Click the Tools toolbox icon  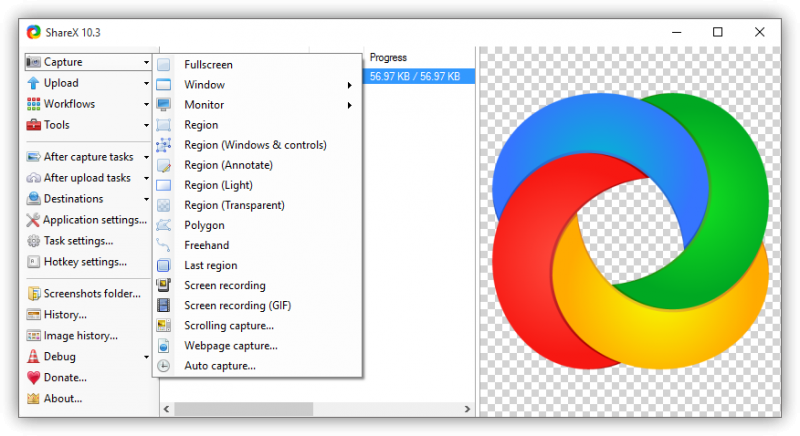pyautogui.click(x=33, y=124)
